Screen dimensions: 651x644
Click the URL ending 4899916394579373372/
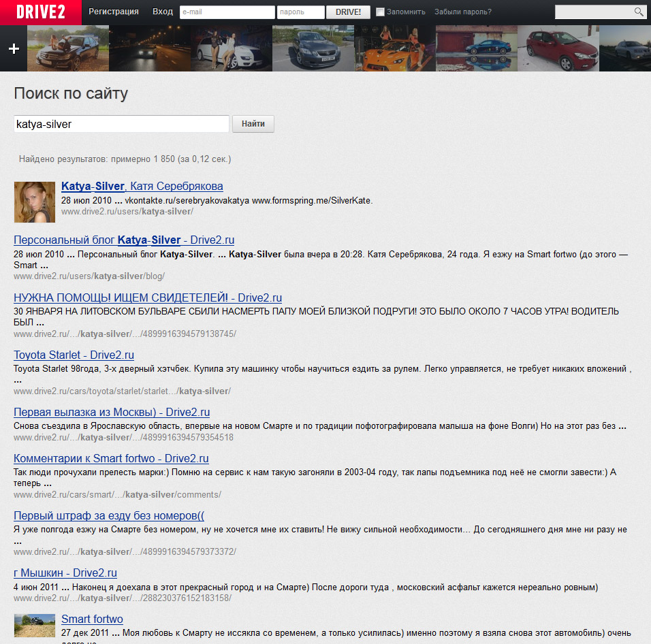[125, 552]
